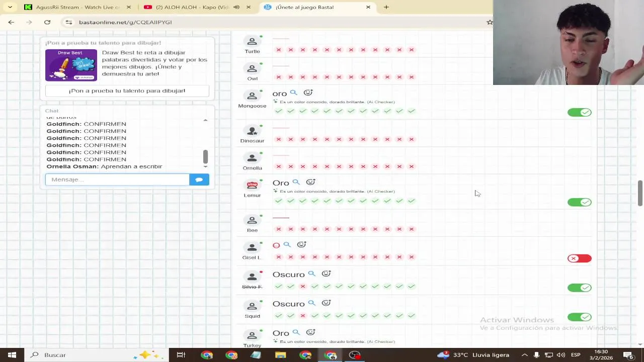Show hidden system tray icons

(524, 355)
